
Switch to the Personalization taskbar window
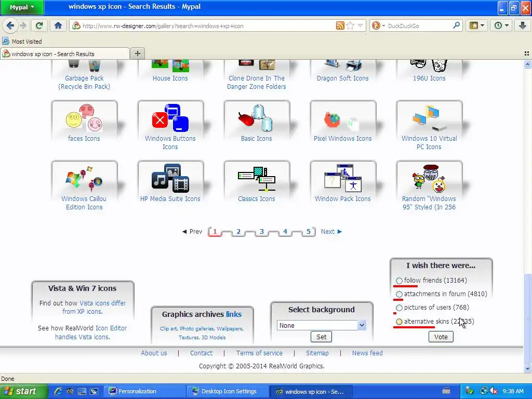(145, 391)
